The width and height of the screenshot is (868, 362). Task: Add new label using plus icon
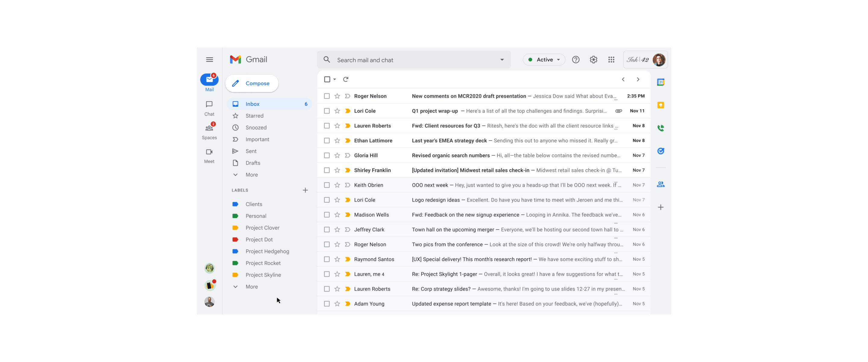point(305,191)
